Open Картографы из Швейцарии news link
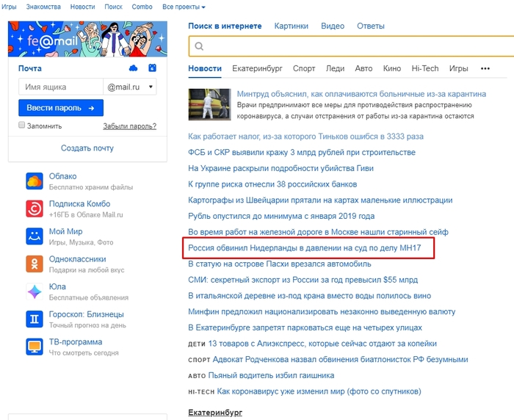Image resolution: width=514 pixels, height=420 pixels. point(320,200)
